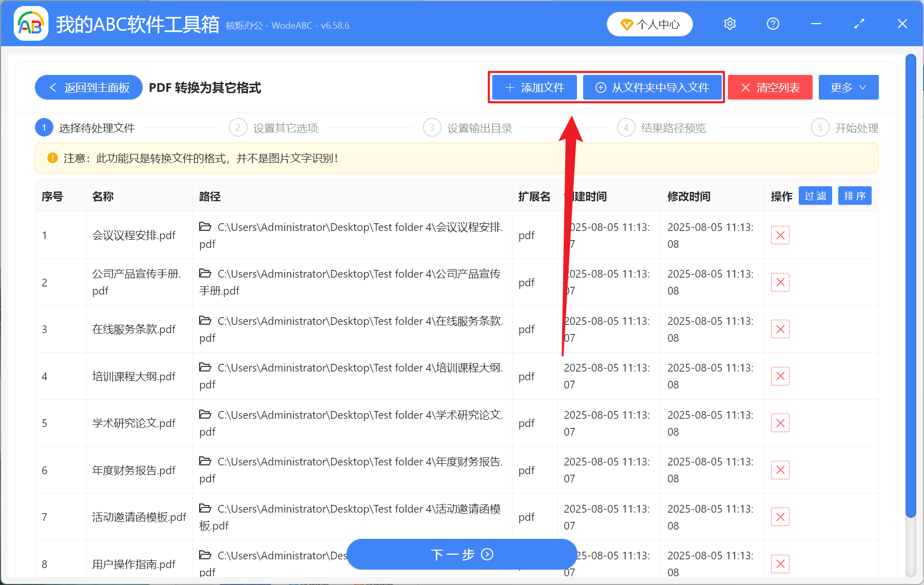
Task: Remove 会议议程安排.pdf using its red X
Action: 780,235
